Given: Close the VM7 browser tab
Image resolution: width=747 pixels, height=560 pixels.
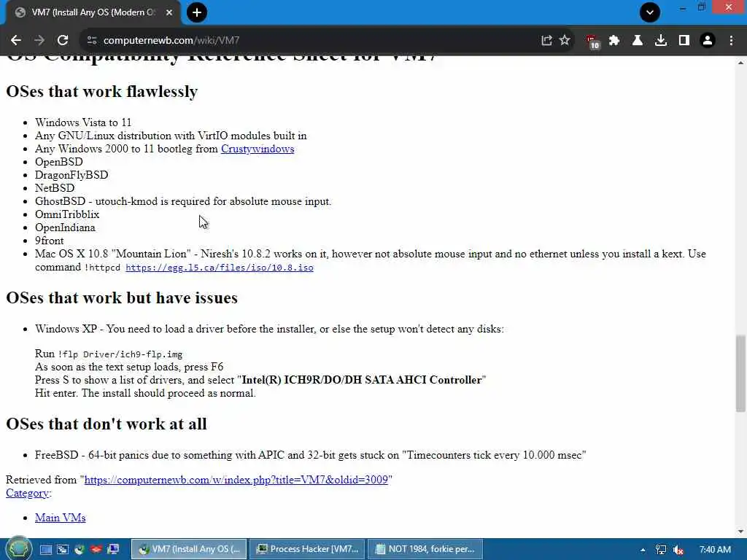Looking at the screenshot, I should click(169, 12).
